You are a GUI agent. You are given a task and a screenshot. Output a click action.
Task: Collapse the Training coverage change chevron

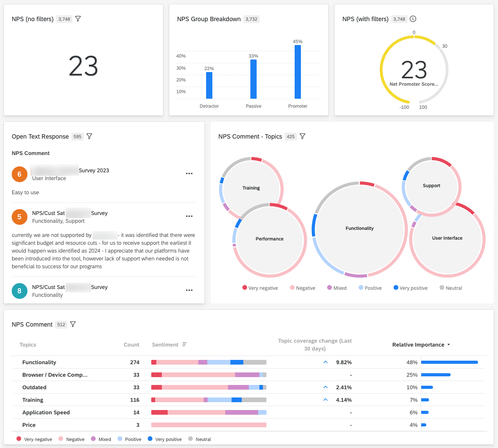tap(325, 399)
